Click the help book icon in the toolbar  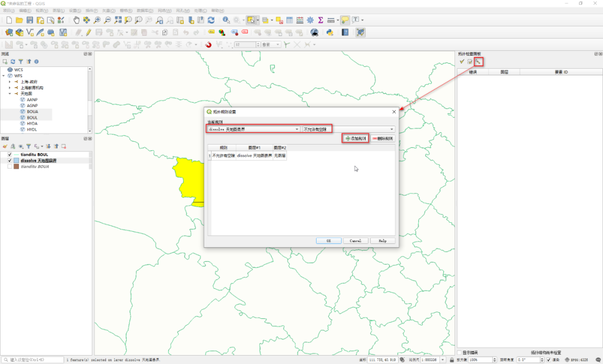tap(345, 32)
